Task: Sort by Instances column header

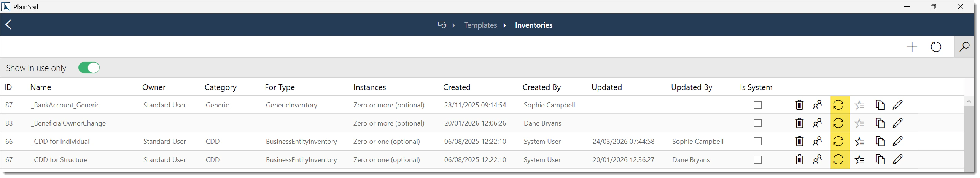Action: [x=370, y=87]
